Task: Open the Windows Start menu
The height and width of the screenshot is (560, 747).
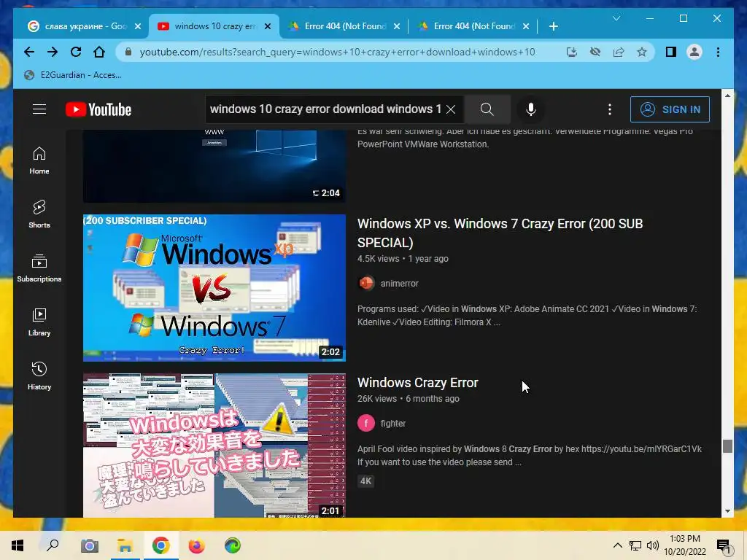Action: click(x=18, y=545)
